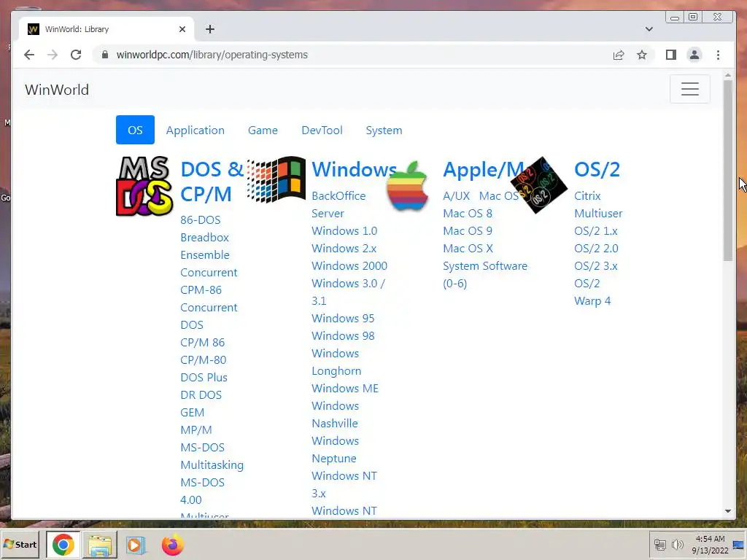Image resolution: width=747 pixels, height=560 pixels.
Task: Open the 86-DOS link
Action: (200, 220)
